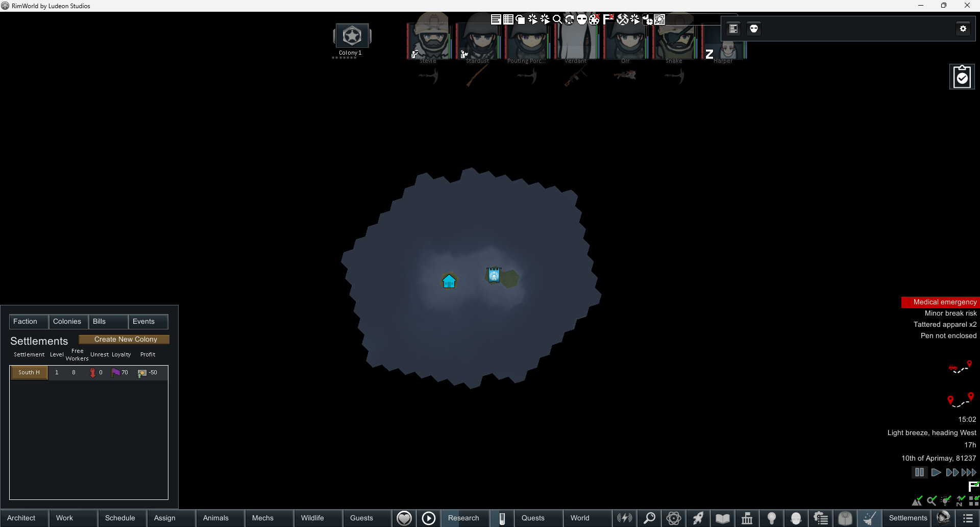980x527 pixels.
Task: Switch to the Faction tab
Action: coord(29,321)
